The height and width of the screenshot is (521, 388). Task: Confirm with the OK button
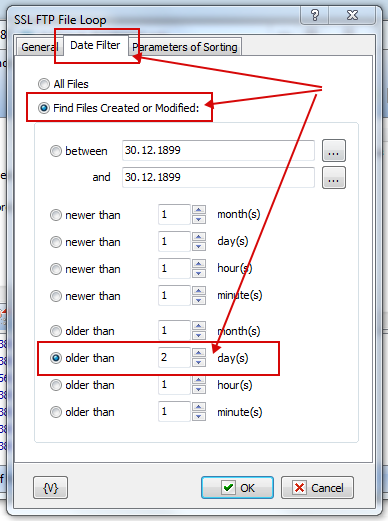tap(237, 488)
